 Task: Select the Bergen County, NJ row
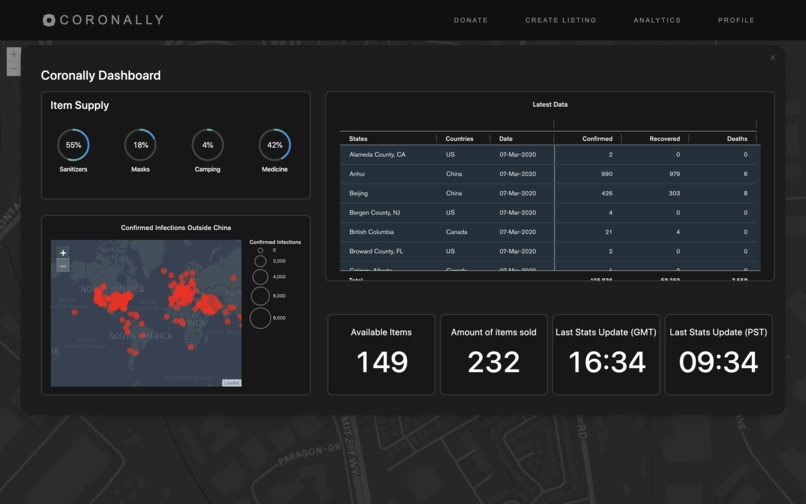(550, 212)
